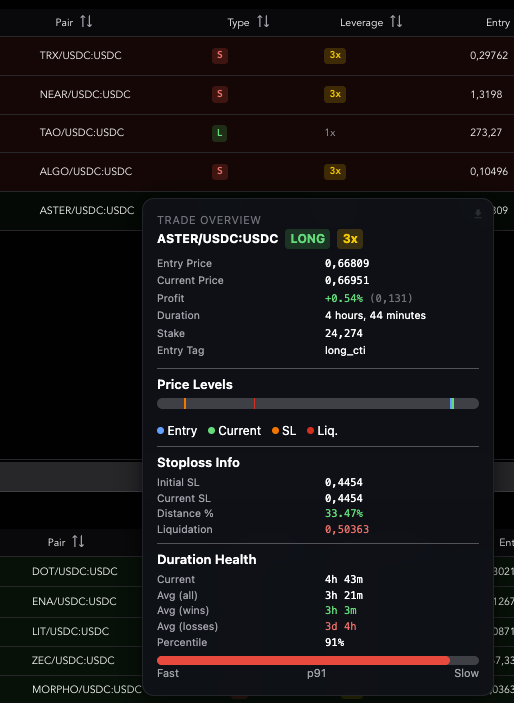
Task: Click the L long badge on TAO row
Action: (219, 133)
